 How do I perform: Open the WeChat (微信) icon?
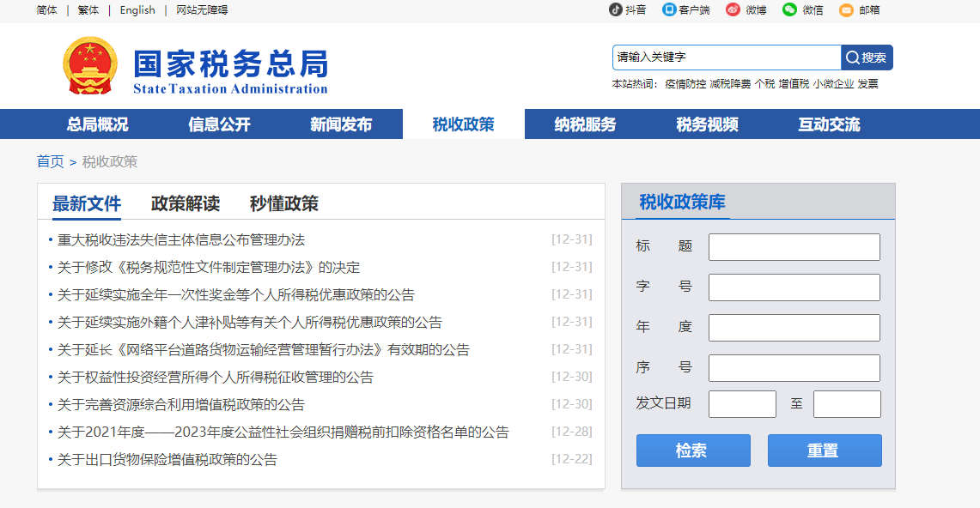[791, 10]
